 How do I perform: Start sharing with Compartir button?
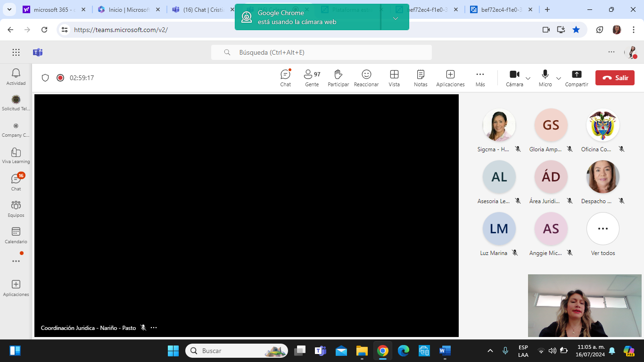(x=577, y=78)
